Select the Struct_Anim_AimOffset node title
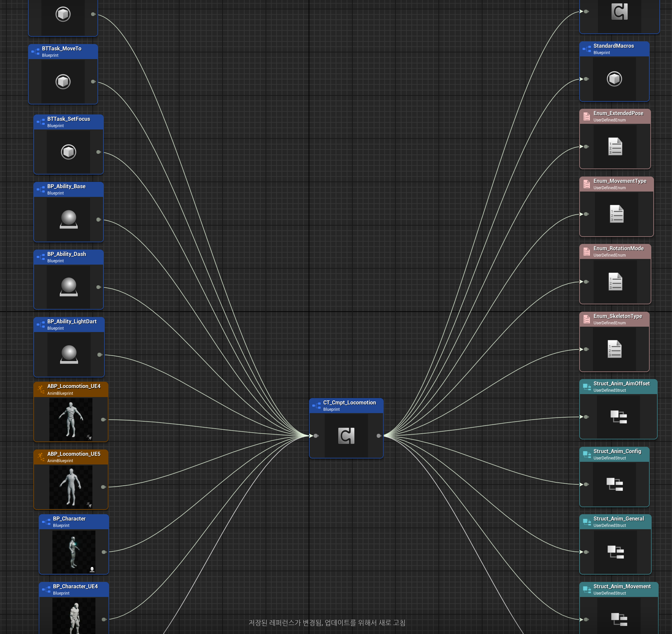Image resolution: width=672 pixels, height=634 pixels. point(622,383)
